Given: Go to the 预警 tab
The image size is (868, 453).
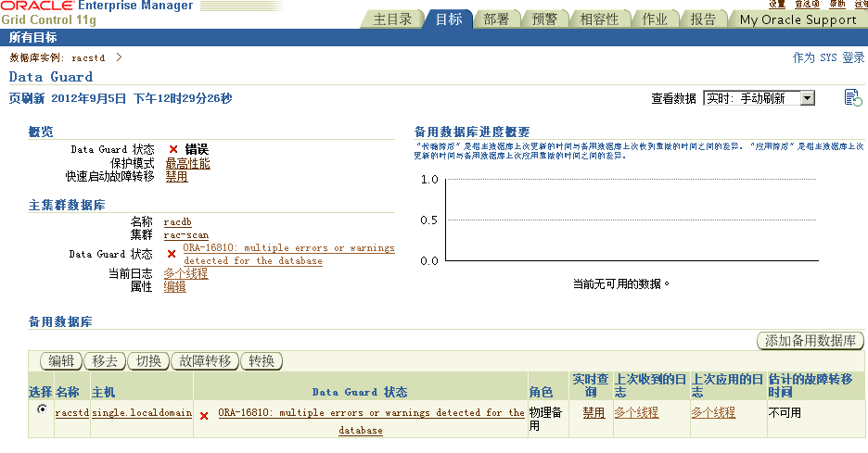Looking at the screenshot, I should pos(544,19).
